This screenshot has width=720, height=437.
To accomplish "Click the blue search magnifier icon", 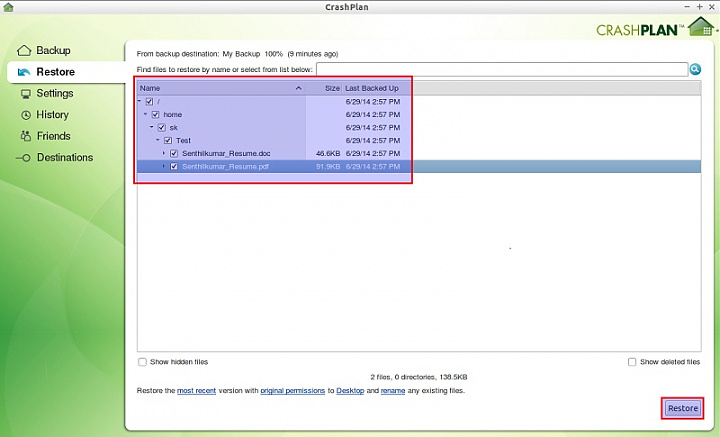I will [x=695, y=69].
